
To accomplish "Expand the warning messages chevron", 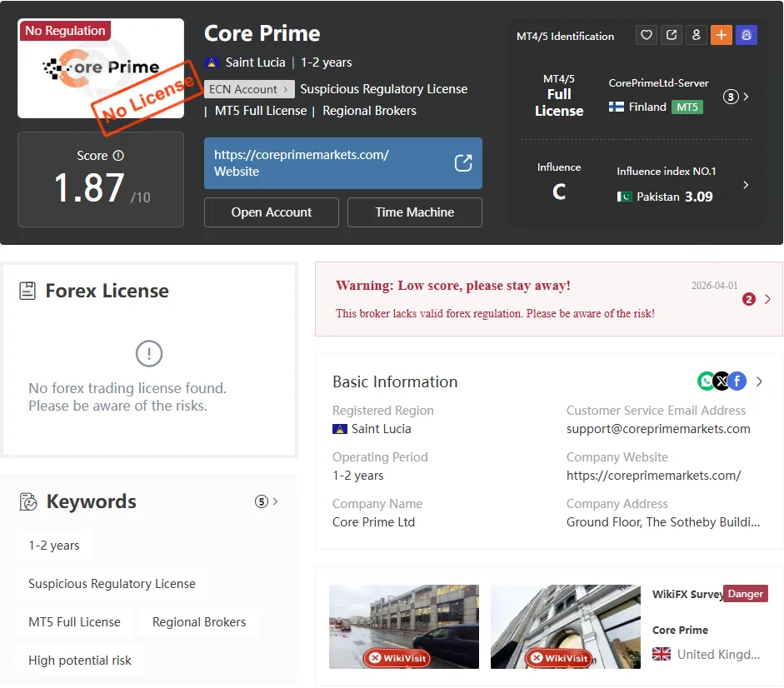I will point(767,299).
